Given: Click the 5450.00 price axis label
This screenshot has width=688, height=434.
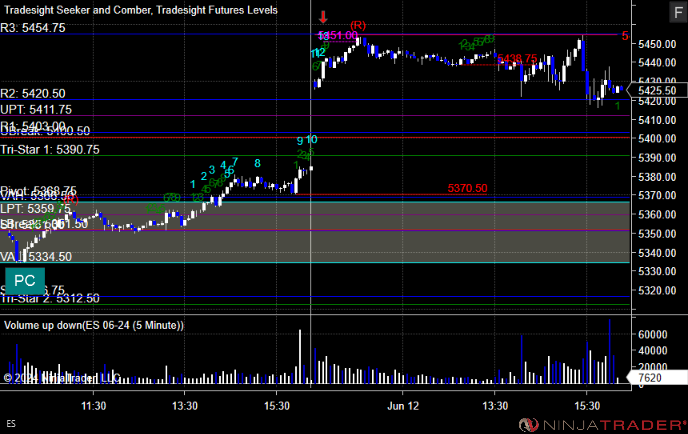Looking at the screenshot, I should (657, 44).
